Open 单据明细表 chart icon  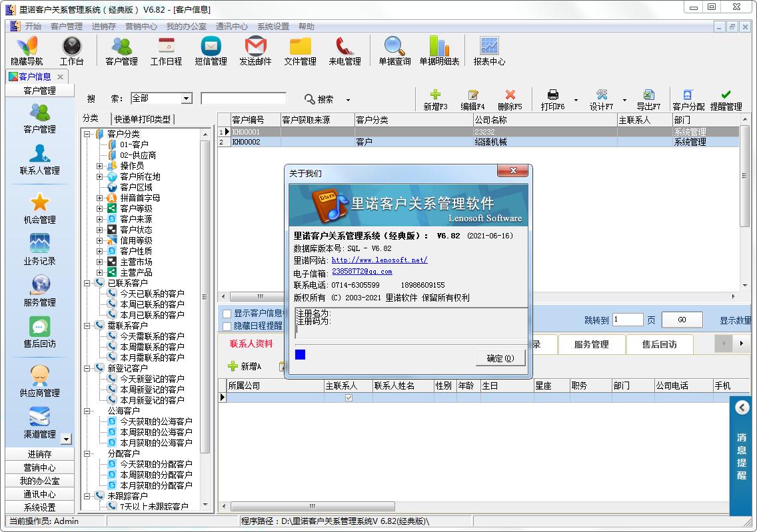(439, 50)
